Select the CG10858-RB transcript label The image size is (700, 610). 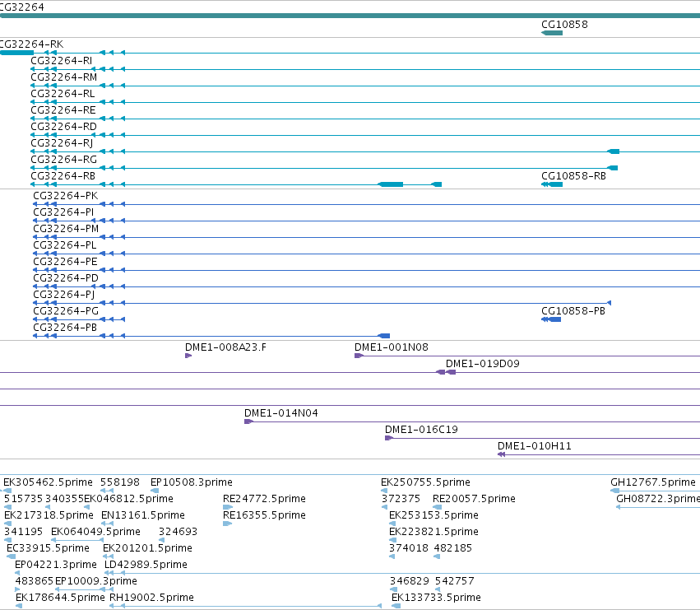pyautogui.click(x=573, y=176)
